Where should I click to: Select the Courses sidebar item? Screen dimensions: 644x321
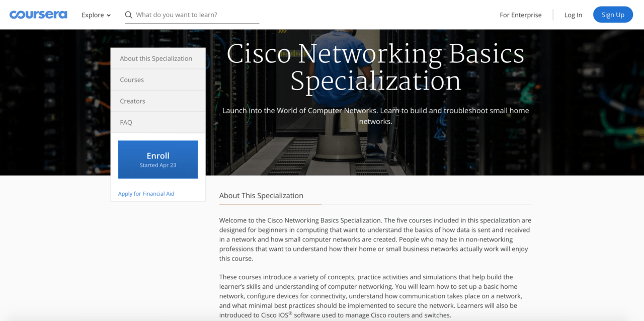tap(158, 80)
